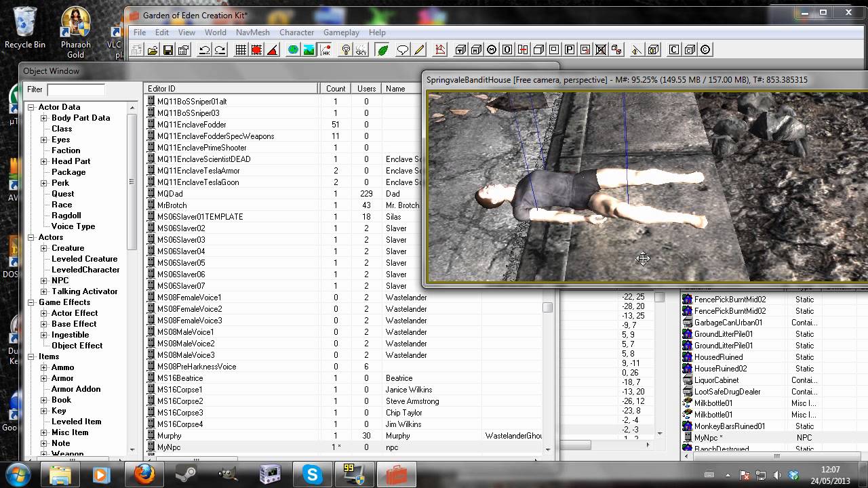Open the Character menu
The height and width of the screenshot is (488, 868).
coord(296,32)
